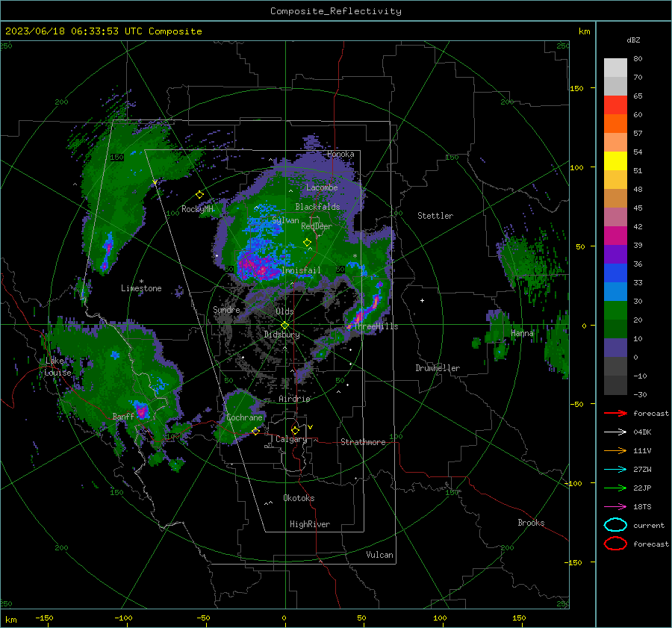The height and width of the screenshot is (628, 672).
Task: Click the 54 dBZ yellow swatch
Action: [x=615, y=161]
